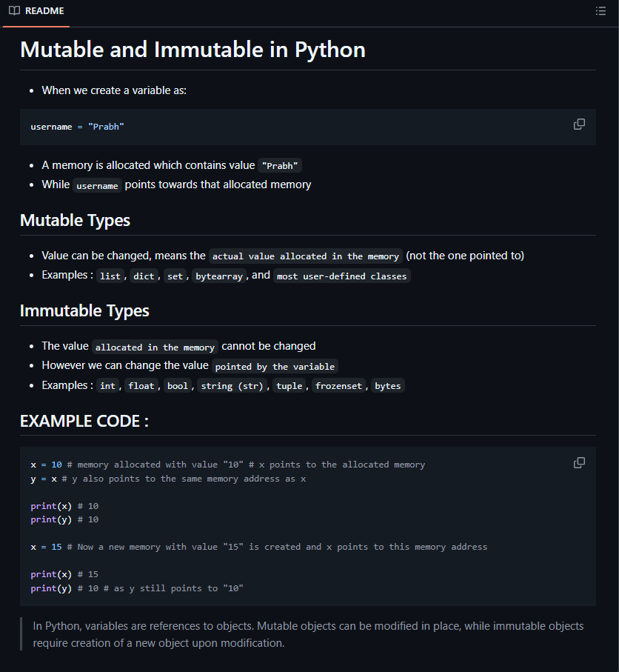Click the 'actual value allocated in the memory' code

point(306,256)
